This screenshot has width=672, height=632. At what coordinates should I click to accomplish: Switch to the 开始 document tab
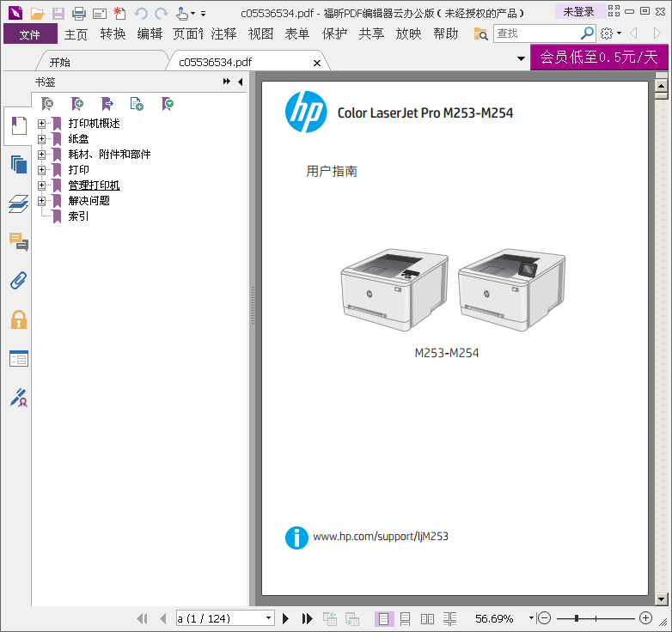tap(59, 62)
